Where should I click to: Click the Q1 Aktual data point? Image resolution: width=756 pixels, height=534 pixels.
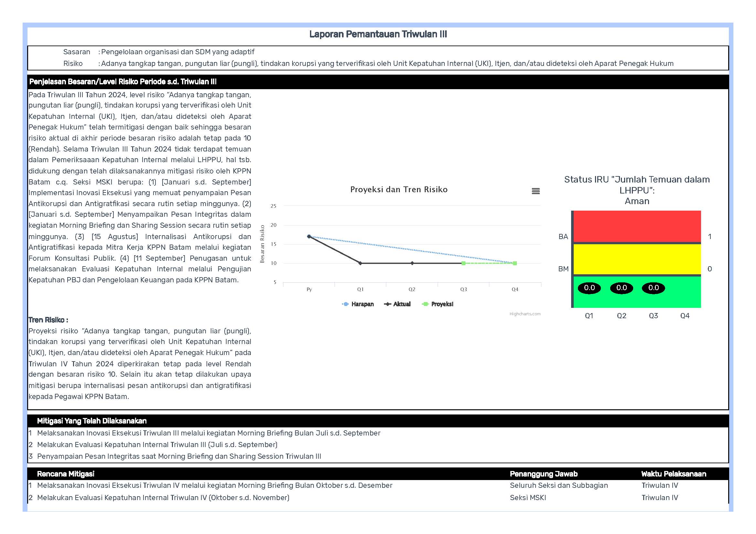click(x=360, y=263)
